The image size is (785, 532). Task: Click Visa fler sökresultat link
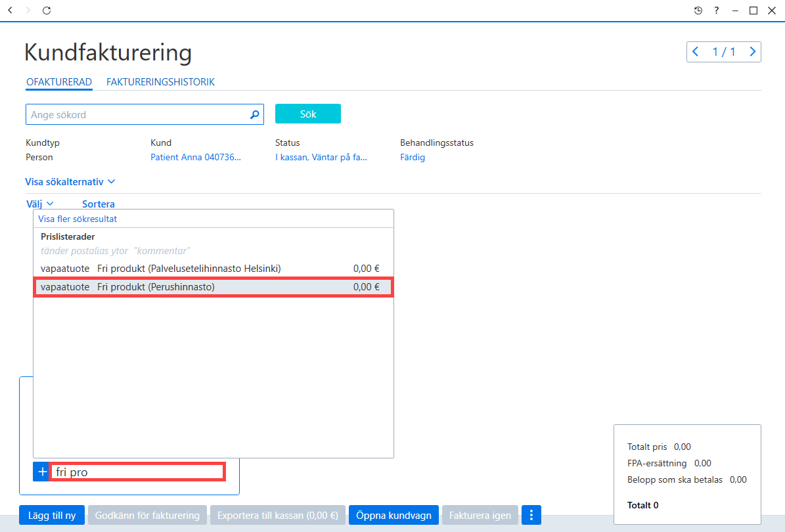pyautogui.click(x=78, y=219)
